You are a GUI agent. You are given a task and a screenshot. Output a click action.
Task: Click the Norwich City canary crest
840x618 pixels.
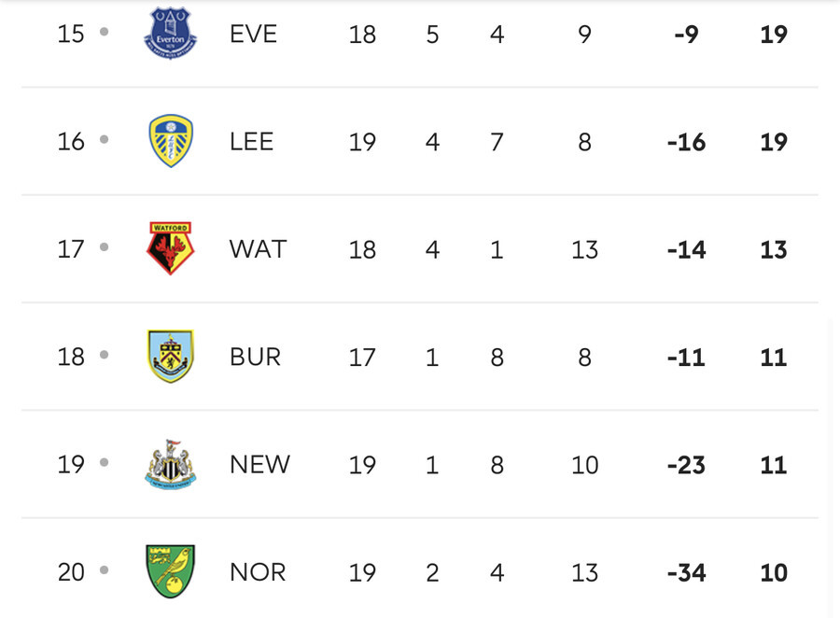tap(171, 571)
